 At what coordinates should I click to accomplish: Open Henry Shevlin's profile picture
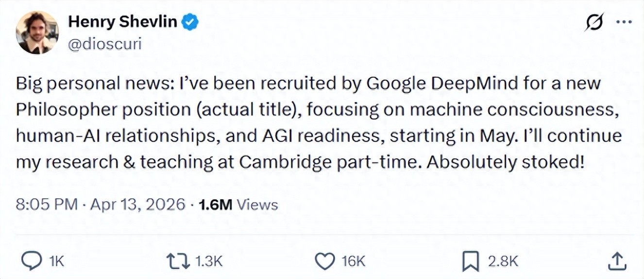tap(37, 33)
